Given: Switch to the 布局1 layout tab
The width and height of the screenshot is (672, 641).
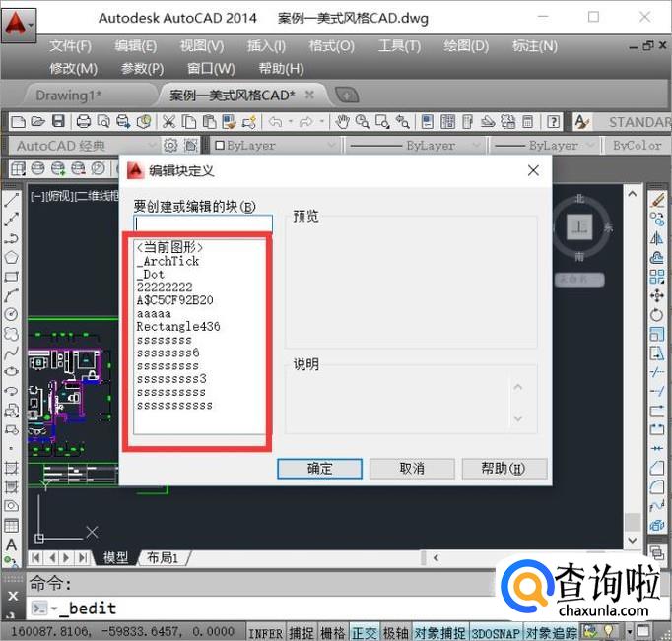Looking at the screenshot, I should coord(163,557).
